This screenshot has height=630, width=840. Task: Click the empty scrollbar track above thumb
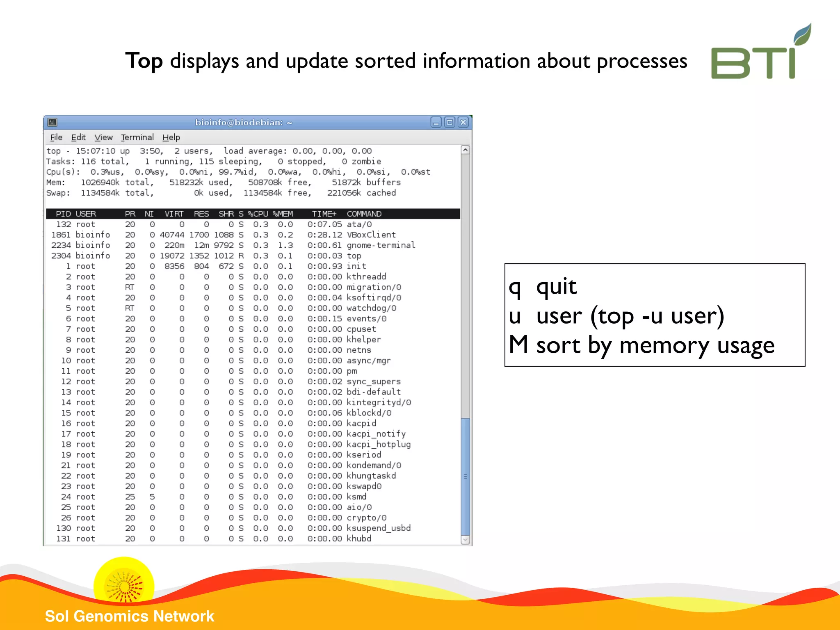point(465,287)
